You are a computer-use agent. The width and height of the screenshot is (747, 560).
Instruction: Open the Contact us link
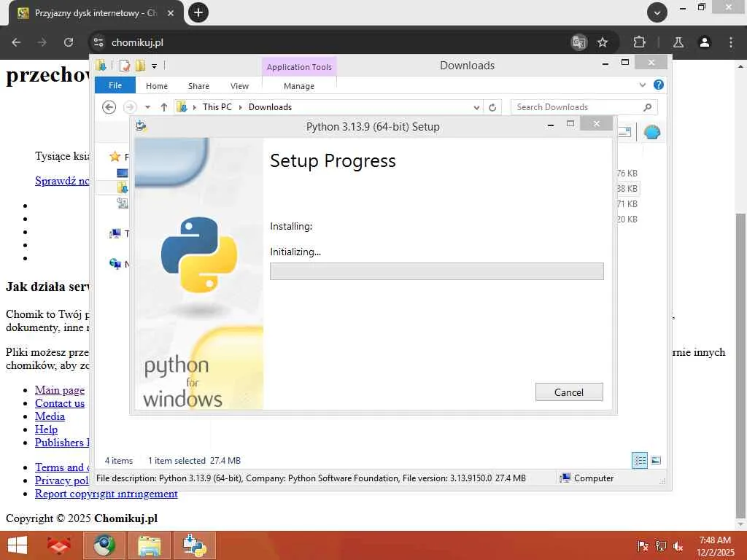[60, 403]
